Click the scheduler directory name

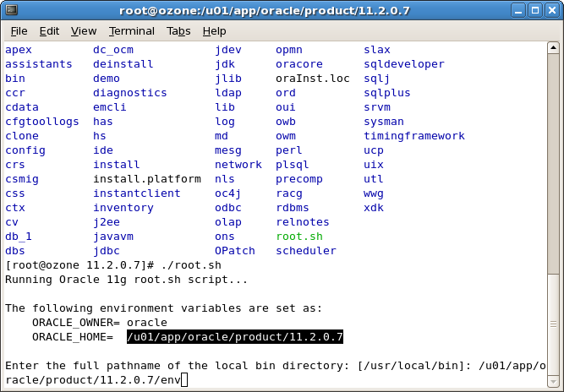306,251
